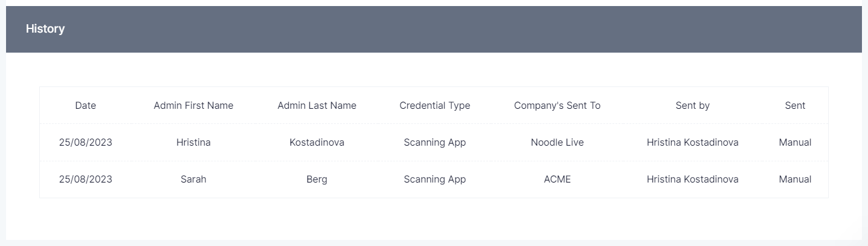This screenshot has width=868, height=246.
Task: Click the Sent column header
Action: (x=795, y=106)
